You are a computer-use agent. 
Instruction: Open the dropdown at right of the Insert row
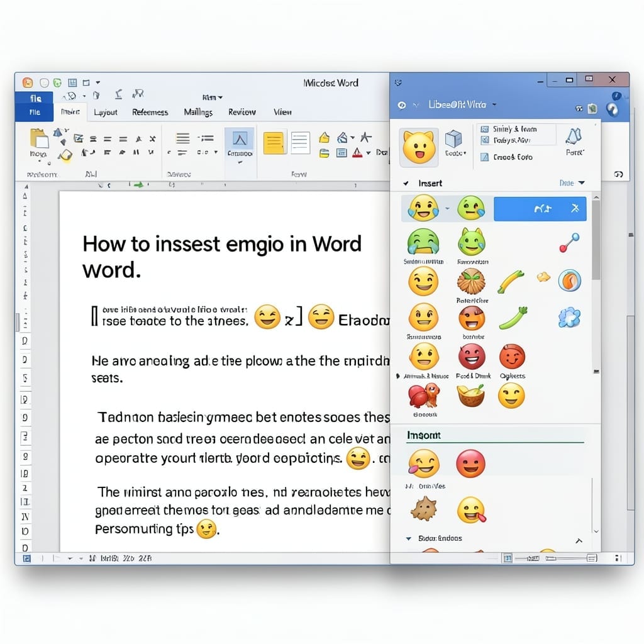tap(582, 183)
